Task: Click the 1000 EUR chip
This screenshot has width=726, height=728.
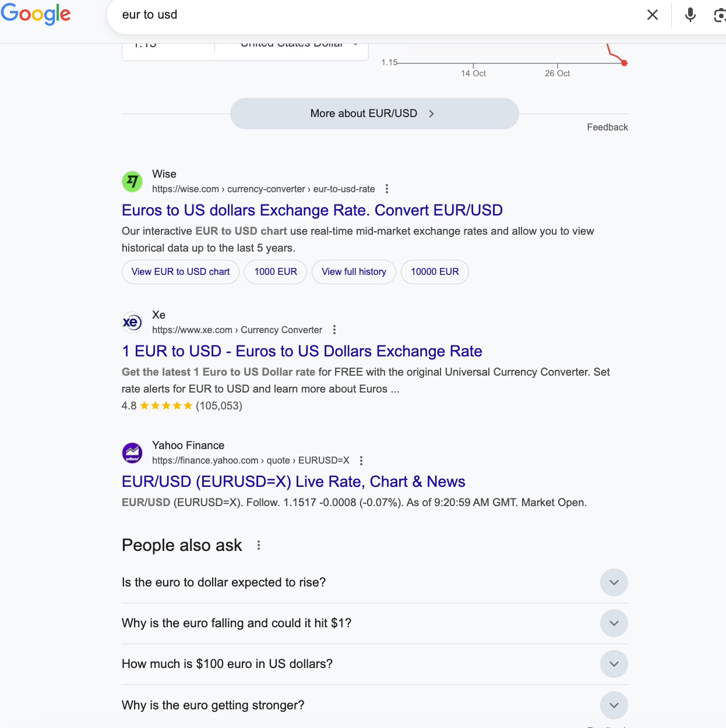Action: (x=276, y=272)
